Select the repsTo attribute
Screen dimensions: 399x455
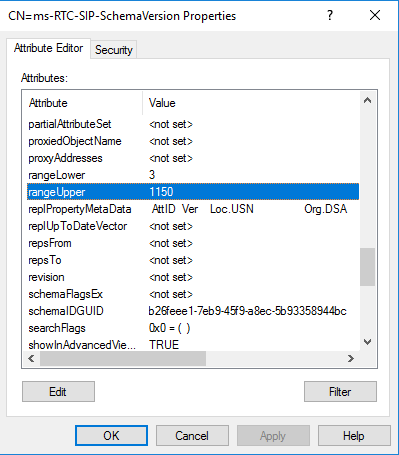click(x=193, y=260)
